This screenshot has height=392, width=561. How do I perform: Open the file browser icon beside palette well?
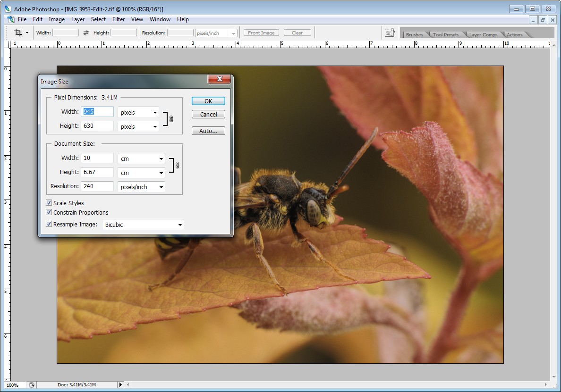390,33
